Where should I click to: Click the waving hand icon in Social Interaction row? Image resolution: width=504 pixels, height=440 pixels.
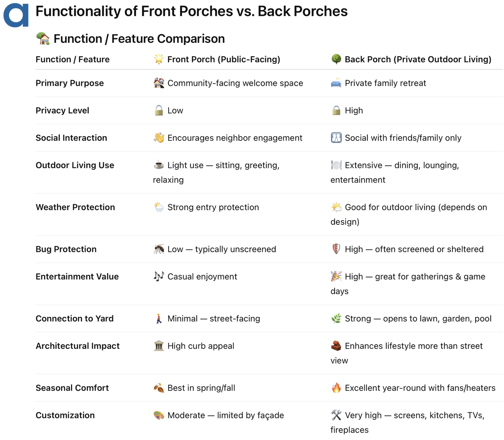point(159,138)
